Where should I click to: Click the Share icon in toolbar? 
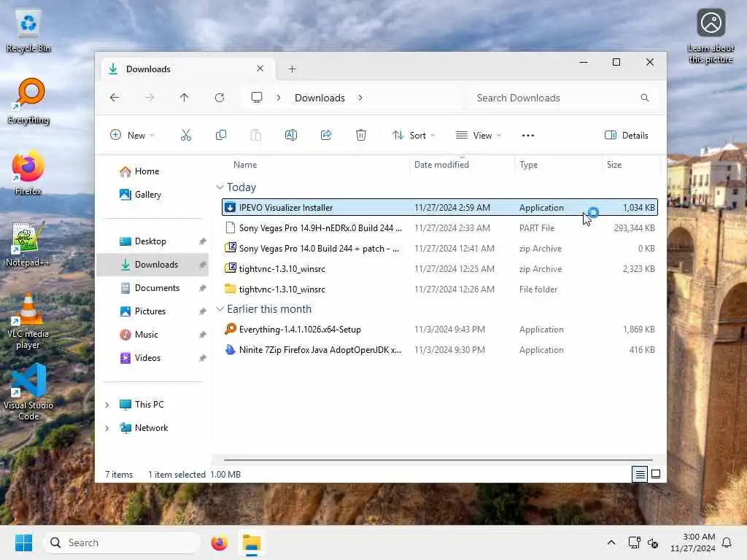[326, 135]
